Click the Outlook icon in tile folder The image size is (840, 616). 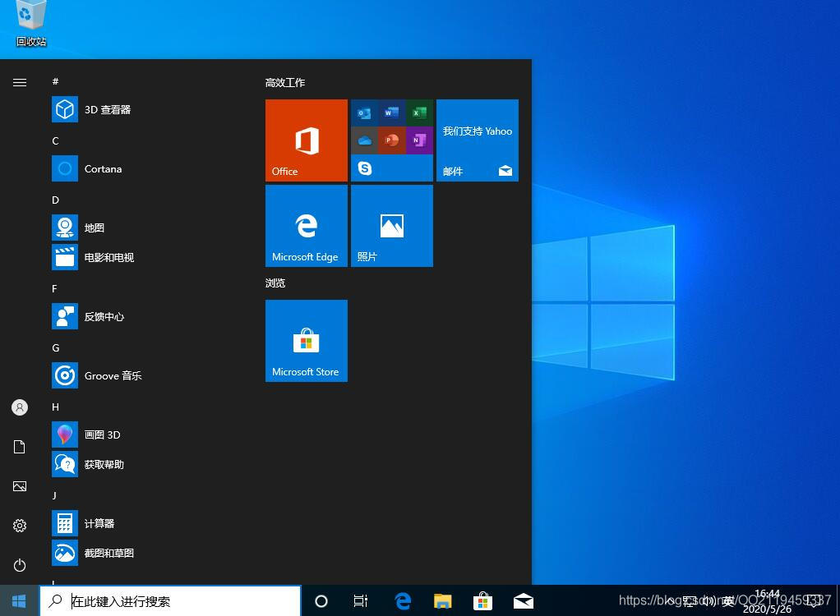[x=364, y=113]
